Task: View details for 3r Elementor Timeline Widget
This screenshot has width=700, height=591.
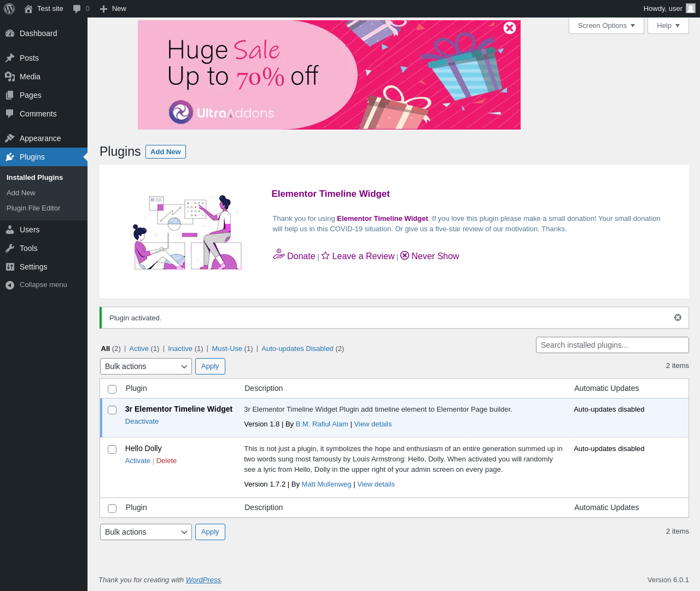Action: (x=373, y=424)
